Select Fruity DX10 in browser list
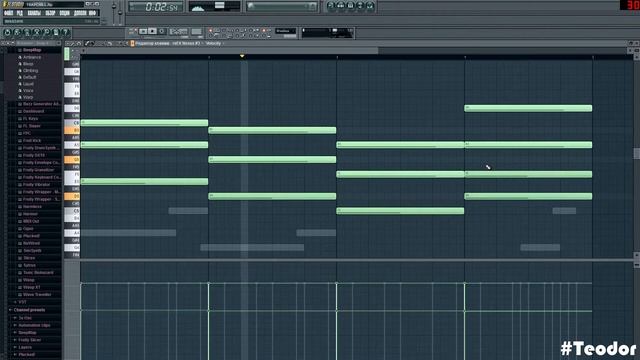The width and height of the screenshot is (640, 360). click(x=34, y=155)
